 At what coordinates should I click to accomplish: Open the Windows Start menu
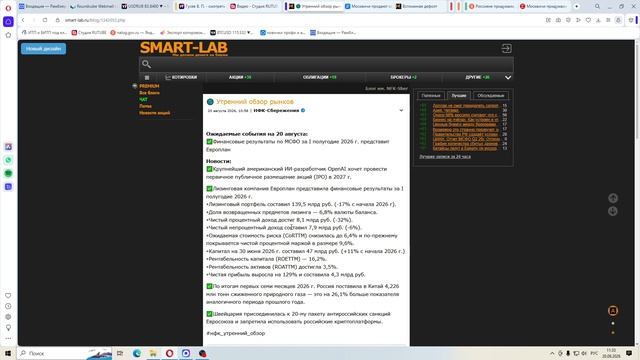(8, 353)
